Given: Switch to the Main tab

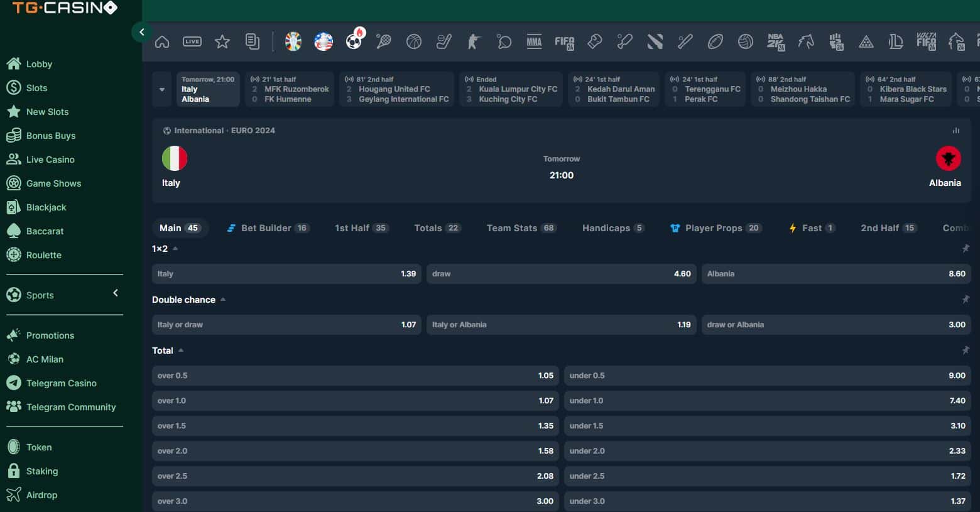Looking at the screenshot, I should point(180,228).
